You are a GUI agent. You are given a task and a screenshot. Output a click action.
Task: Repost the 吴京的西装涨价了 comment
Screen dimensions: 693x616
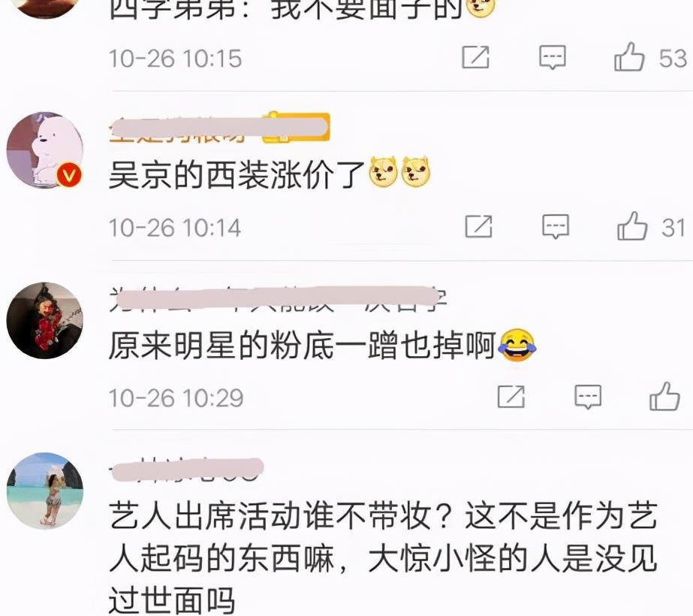pyautogui.click(x=479, y=226)
